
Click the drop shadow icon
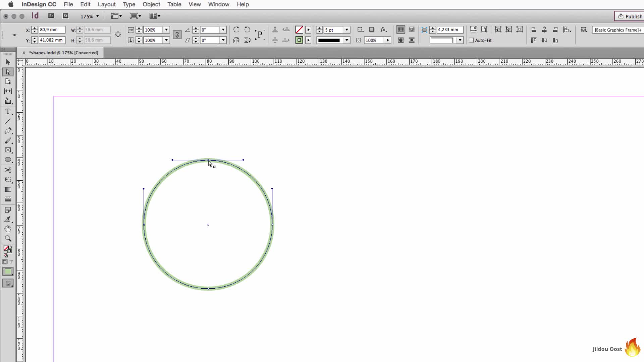[372, 29]
